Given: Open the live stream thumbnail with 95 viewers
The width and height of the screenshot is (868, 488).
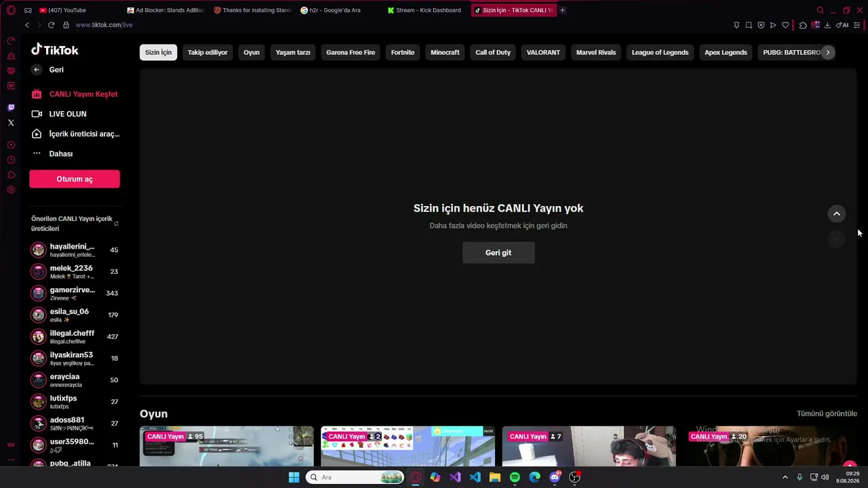Looking at the screenshot, I should (226, 447).
